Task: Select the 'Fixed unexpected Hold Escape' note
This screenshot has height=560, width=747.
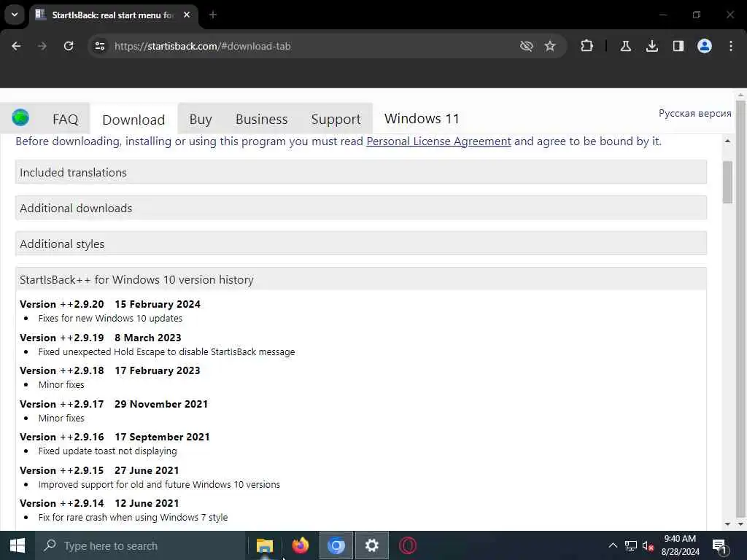Action: [x=167, y=352]
